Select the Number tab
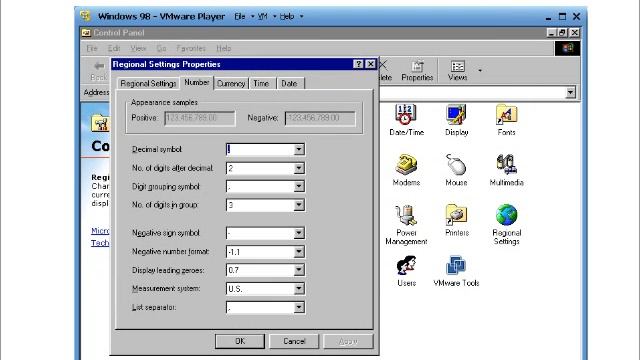The image size is (640, 360). coord(197,82)
